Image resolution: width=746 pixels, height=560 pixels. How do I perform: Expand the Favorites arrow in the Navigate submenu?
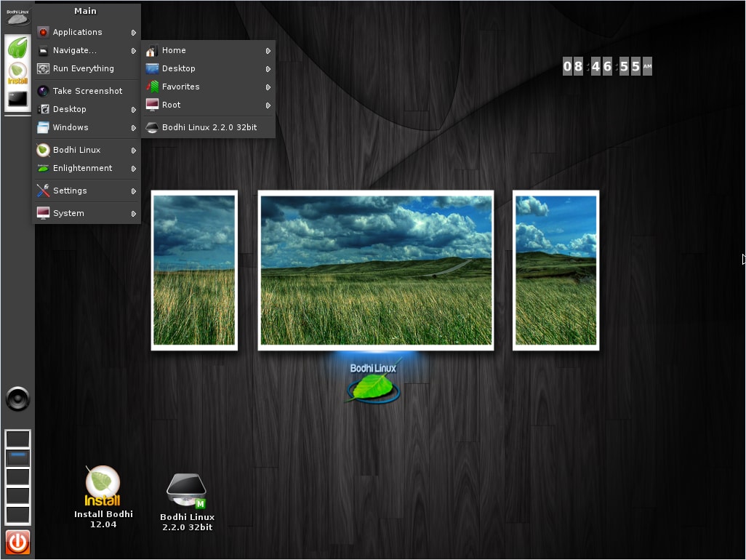pyautogui.click(x=268, y=87)
